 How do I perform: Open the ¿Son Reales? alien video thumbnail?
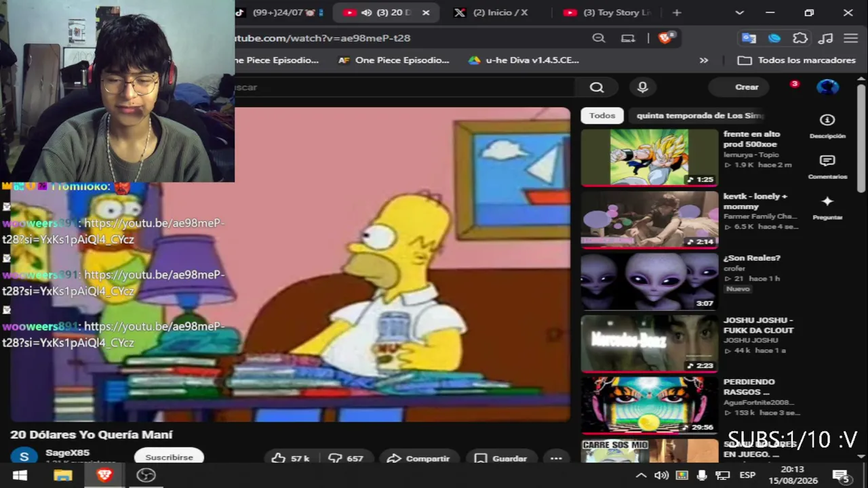click(x=650, y=281)
